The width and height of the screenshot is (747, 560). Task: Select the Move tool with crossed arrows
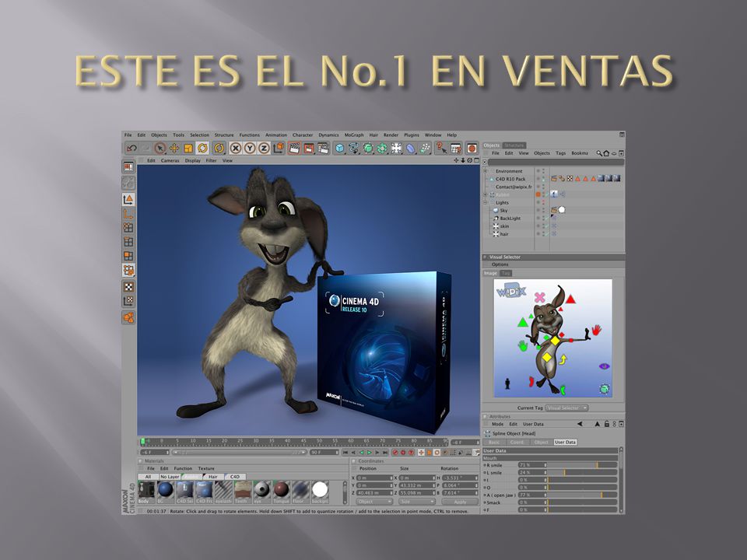tap(174, 148)
